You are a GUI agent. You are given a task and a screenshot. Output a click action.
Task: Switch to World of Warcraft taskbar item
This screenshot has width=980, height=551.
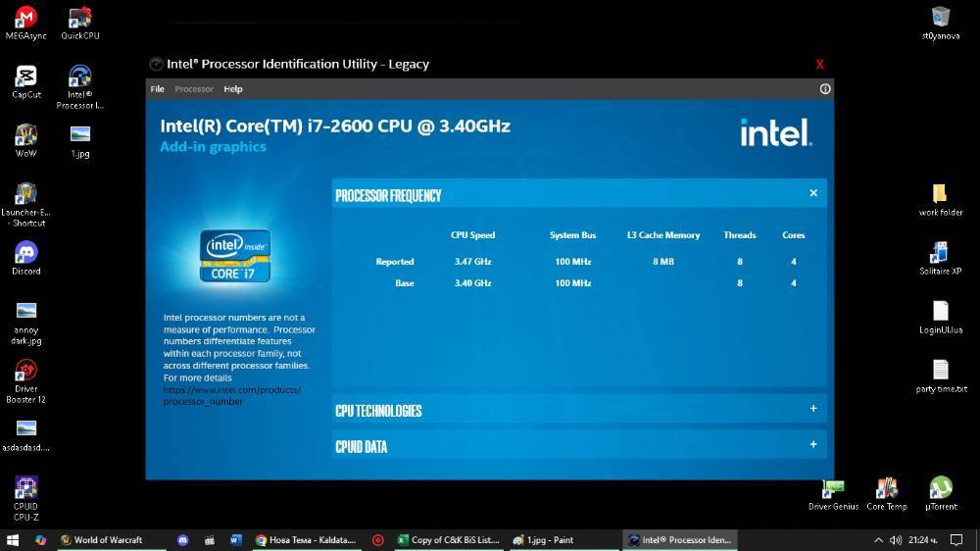click(x=101, y=540)
